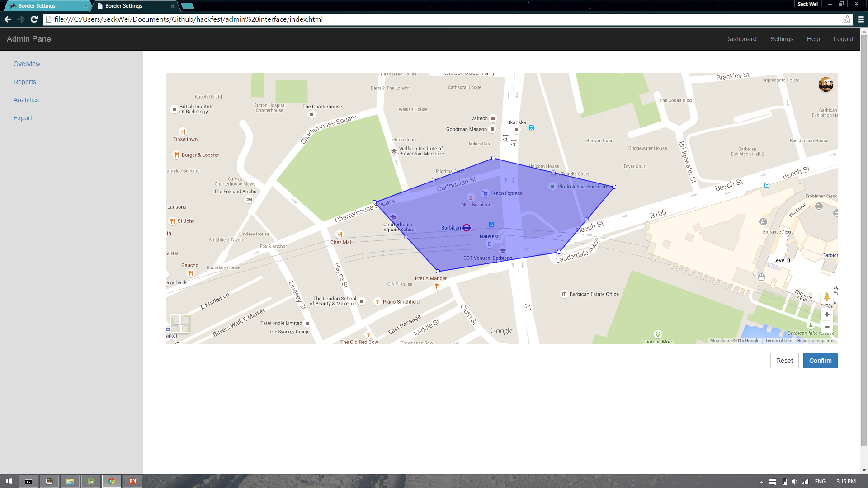This screenshot has height=488, width=868.
Task: Toggle the satellite map type thumbnail
Action: tap(180, 324)
